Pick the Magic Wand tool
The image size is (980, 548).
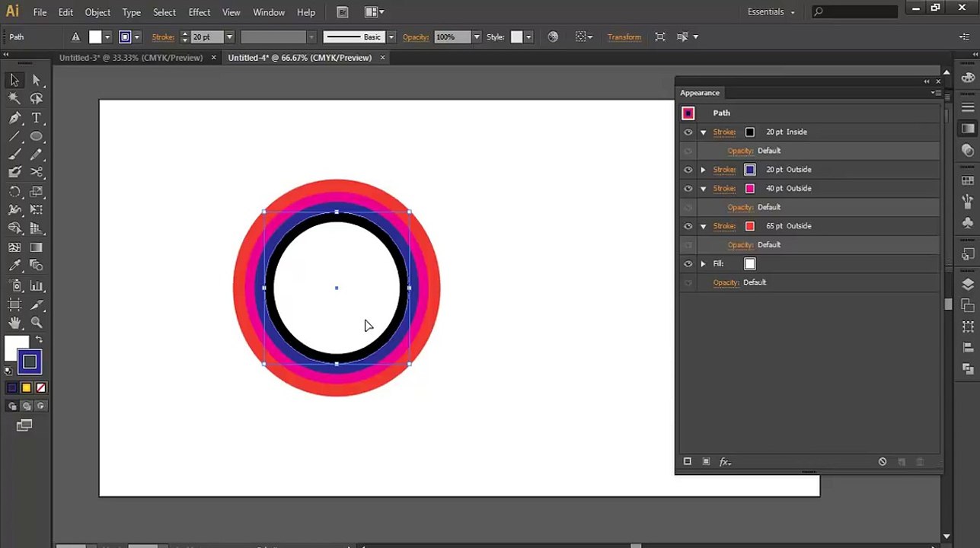coord(14,98)
